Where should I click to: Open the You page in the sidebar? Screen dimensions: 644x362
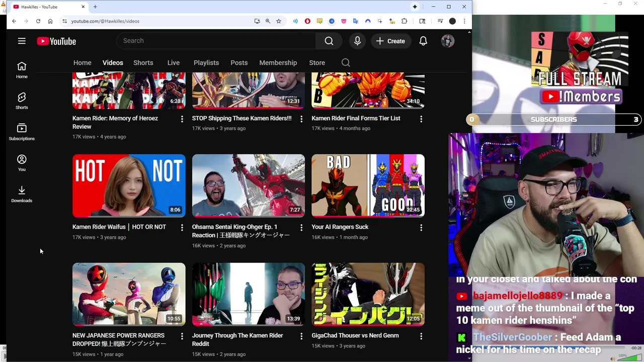coord(22,163)
